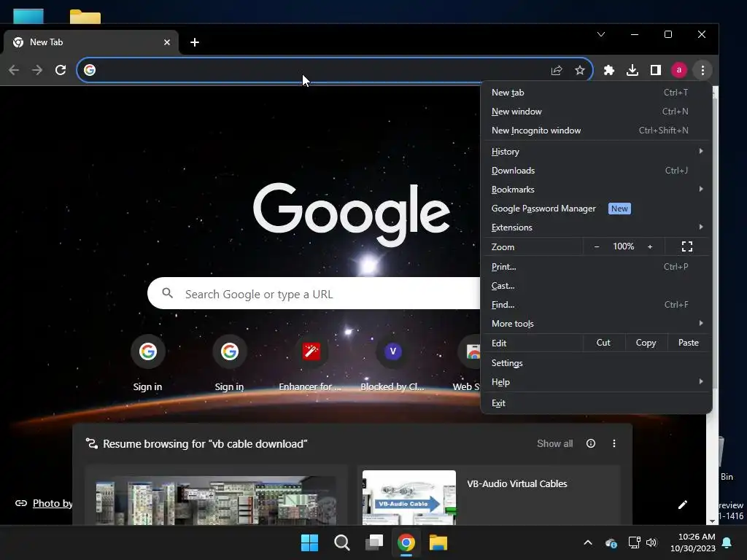Open the VB-Audio Virtual Cables thumbnail
Screen dimensions: 747x560
(x=409, y=497)
